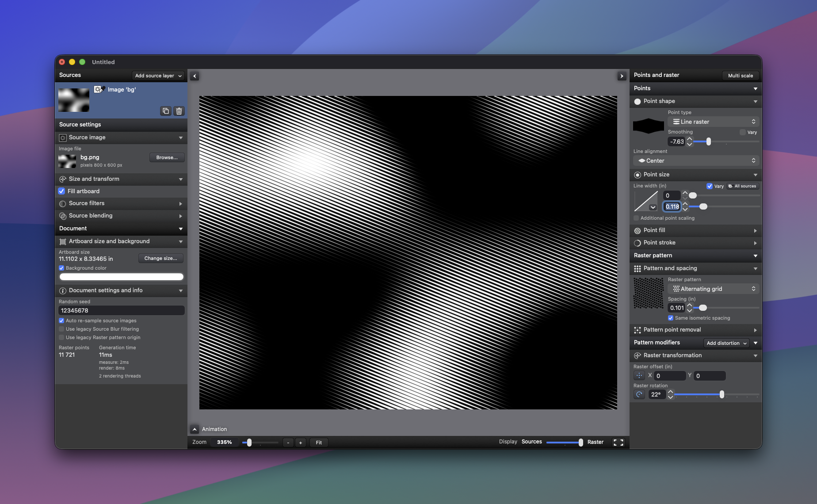Delete the 'bg' source layer
The width and height of the screenshot is (817, 504).
179,111
